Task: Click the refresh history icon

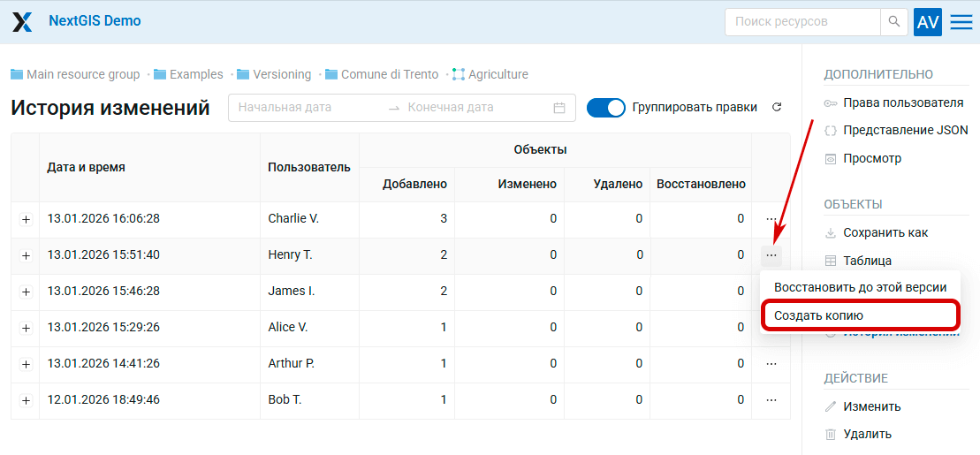Action: pyautogui.click(x=777, y=108)
